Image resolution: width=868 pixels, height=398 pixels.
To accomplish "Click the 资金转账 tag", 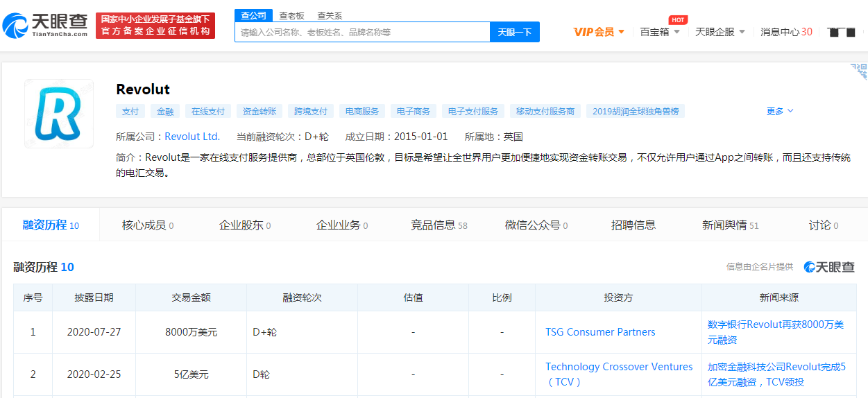I will 259,111.
